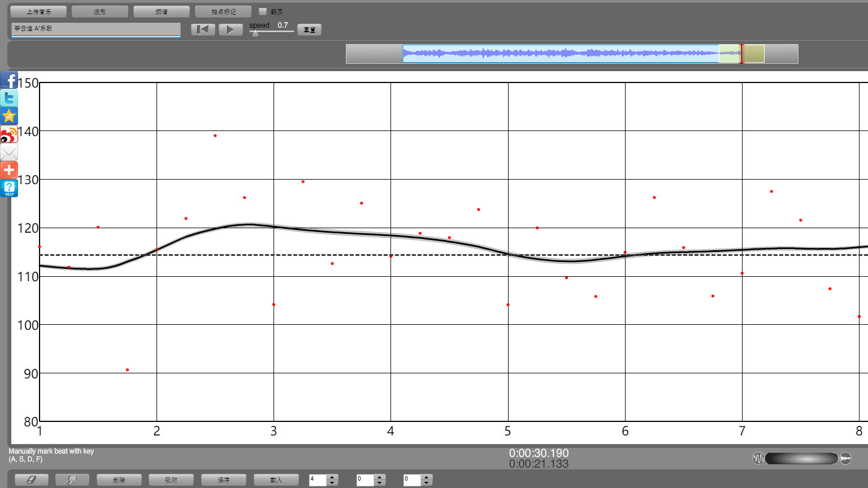This screenshot has height=488, width=868.
Task: Select the eraser tool button
Action: point(31,480)
